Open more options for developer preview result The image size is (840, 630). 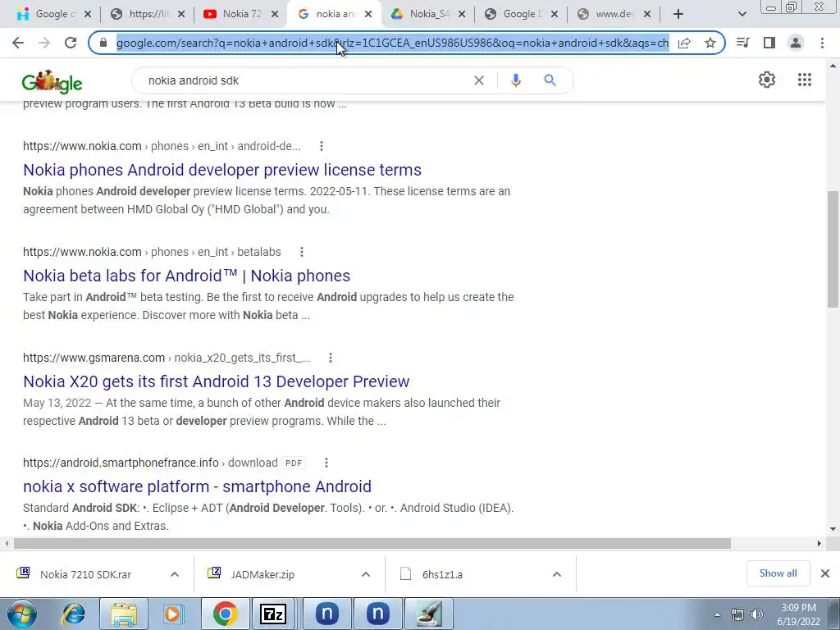322,146
